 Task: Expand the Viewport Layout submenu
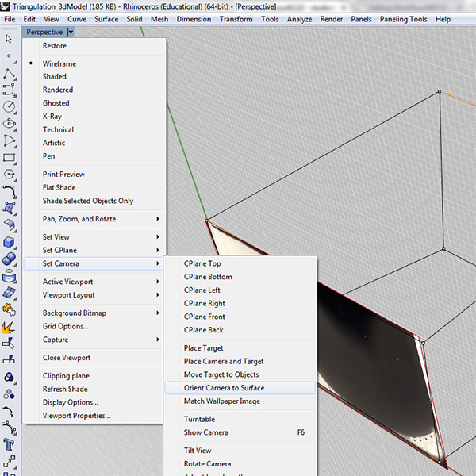pos(94,295)
